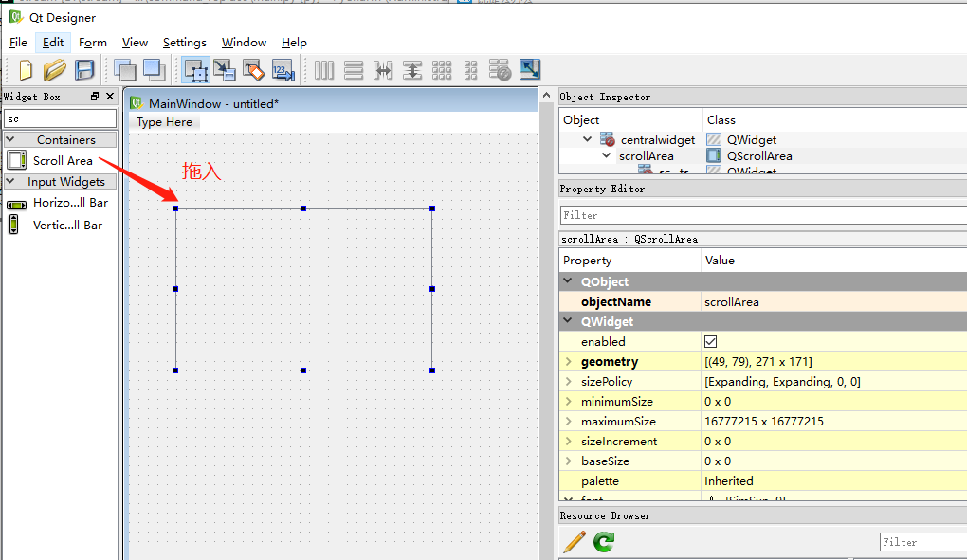Click the Class column header
Screen dimensions: 967x560
[835, 119]
